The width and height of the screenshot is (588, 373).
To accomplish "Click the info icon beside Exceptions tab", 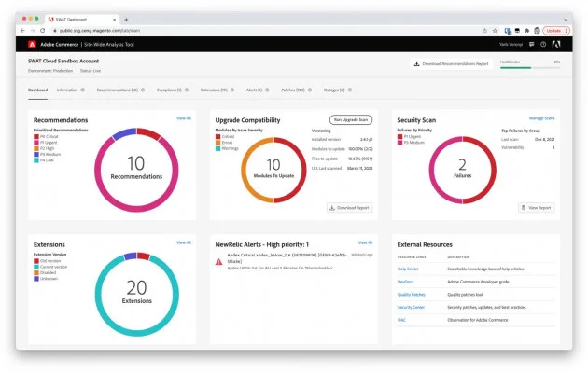I will pyautogui.click(x=187, y=90).
